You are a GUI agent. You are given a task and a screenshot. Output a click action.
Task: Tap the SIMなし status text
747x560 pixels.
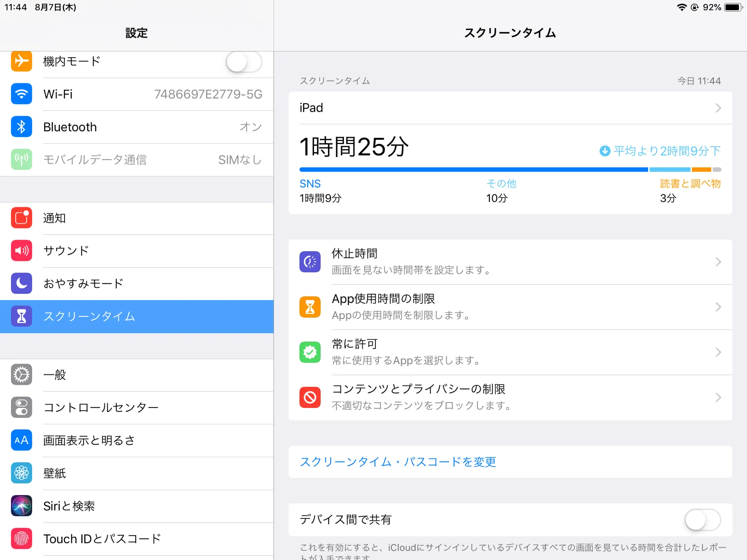coord(240,160)
